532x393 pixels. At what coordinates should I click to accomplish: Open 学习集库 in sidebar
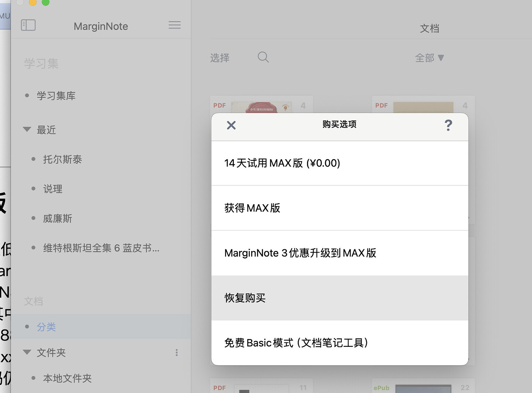tap(56, 96)
